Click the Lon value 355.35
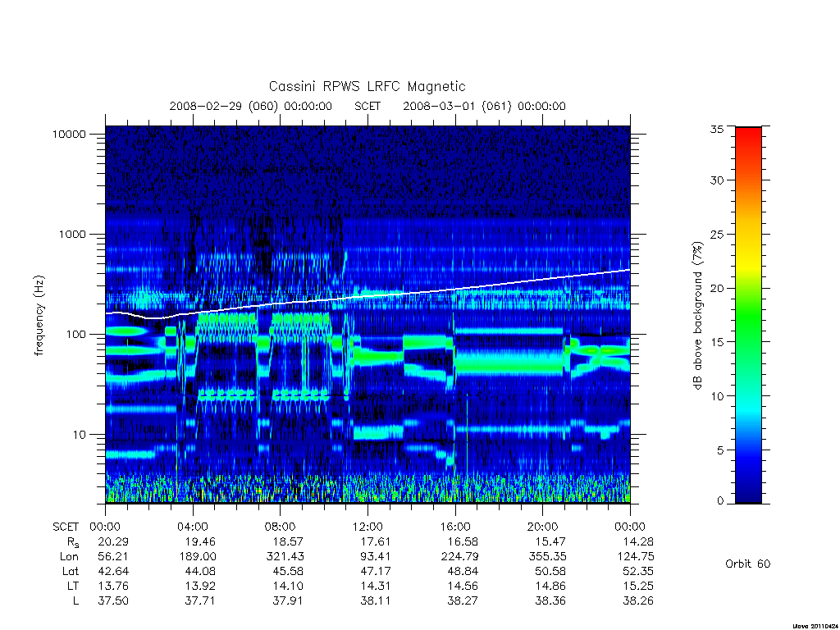 coord(547,557)
